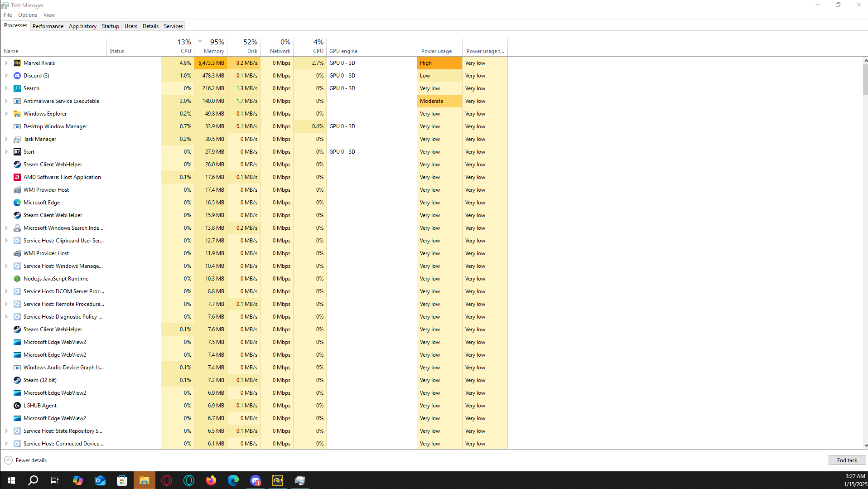Expand the Task Manager process group
This screenshot has width=868, height=489.
[x=6, y=139]
